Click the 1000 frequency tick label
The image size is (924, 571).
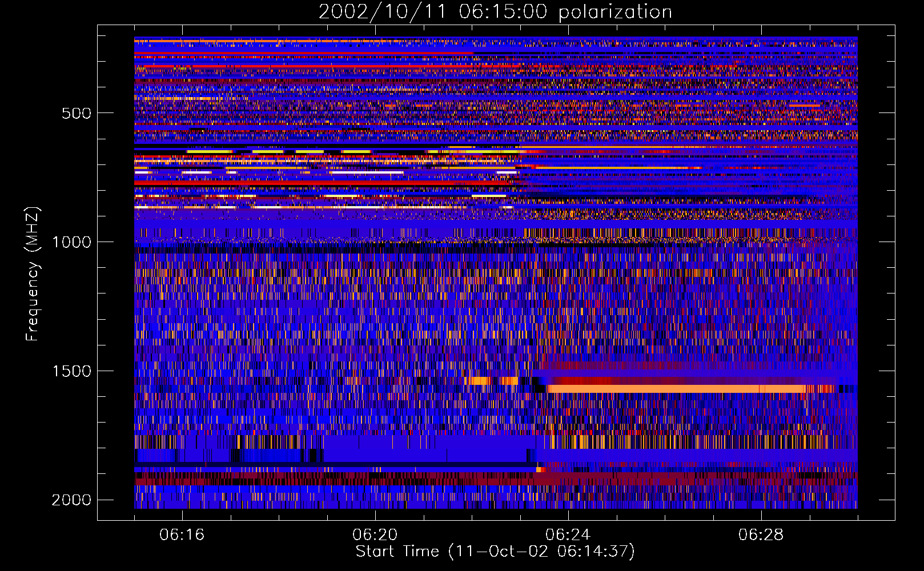71,242
